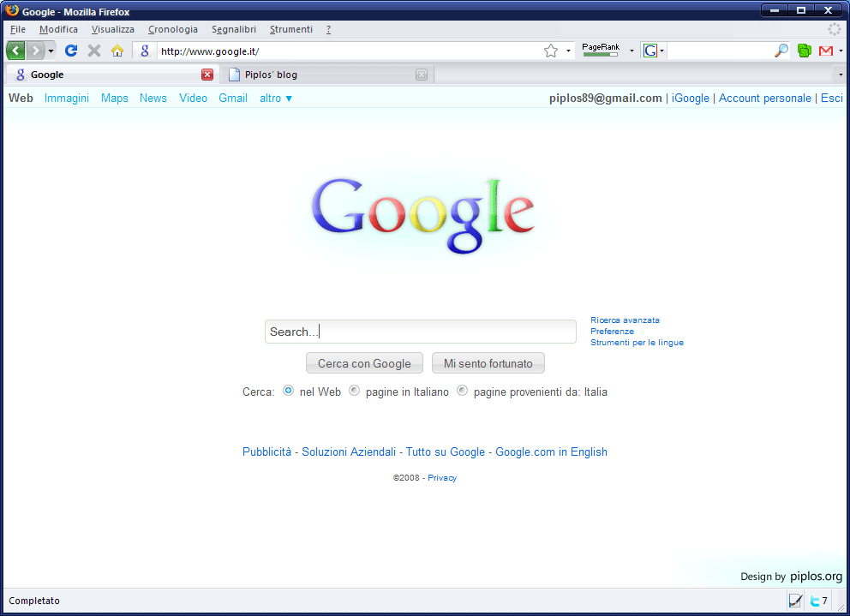Viewport: 850px width, 616px height.
Task: Open the back/forward history dropdown arrow
Action: tap(51, 51)
